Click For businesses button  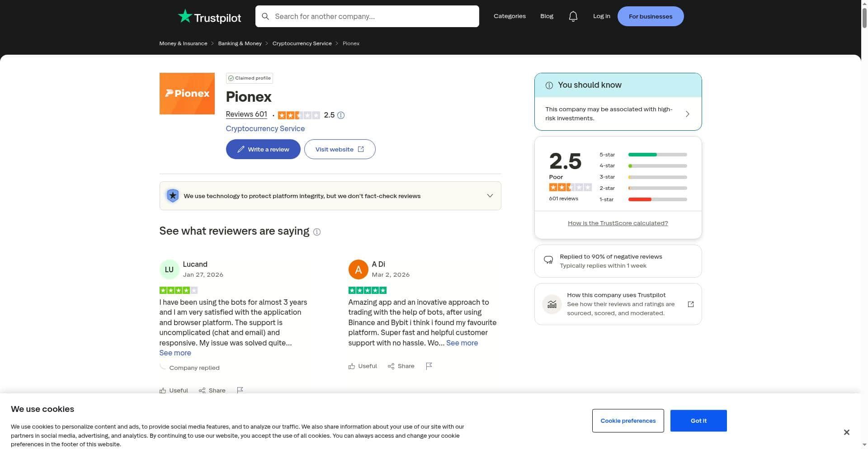point(651,16)
